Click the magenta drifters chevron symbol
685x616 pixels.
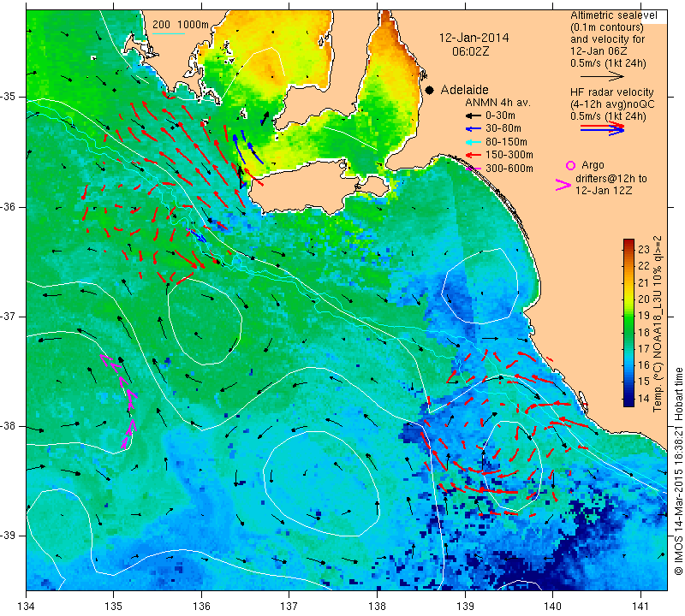click(x=563, y=185)
